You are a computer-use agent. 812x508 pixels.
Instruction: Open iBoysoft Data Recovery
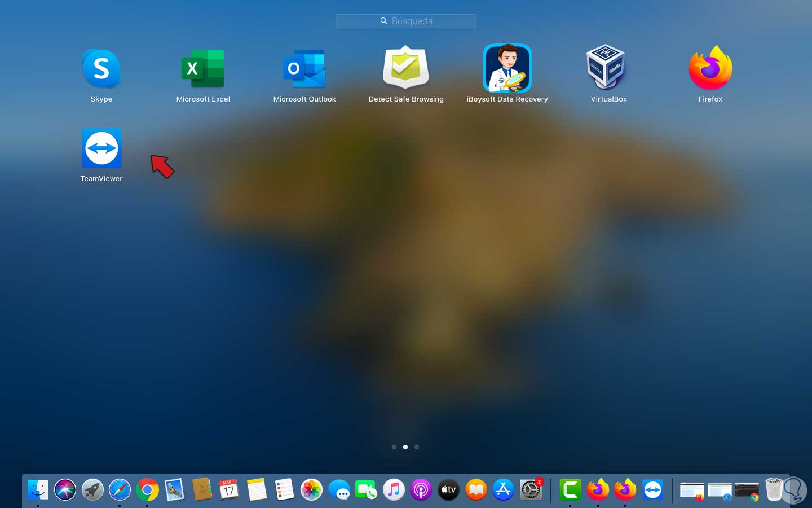click(x=507, y=68)
